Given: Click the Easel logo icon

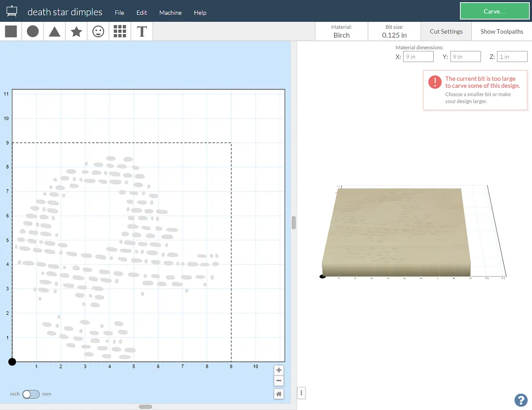Looking at the screenshot, I should click(12, 12).
